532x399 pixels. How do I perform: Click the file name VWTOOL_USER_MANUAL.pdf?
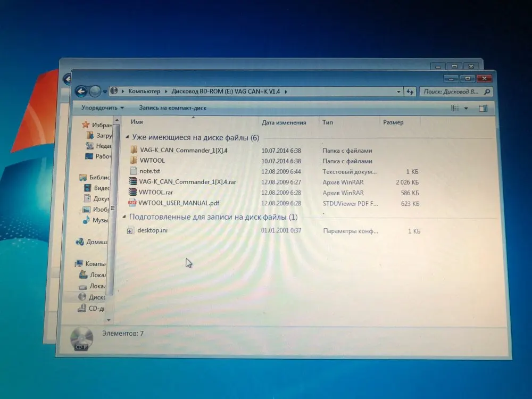[179, 203]
